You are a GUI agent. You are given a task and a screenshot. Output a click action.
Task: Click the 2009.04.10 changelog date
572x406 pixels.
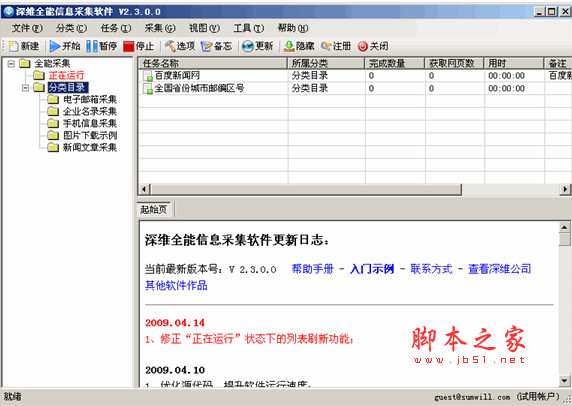click(175, 370)
